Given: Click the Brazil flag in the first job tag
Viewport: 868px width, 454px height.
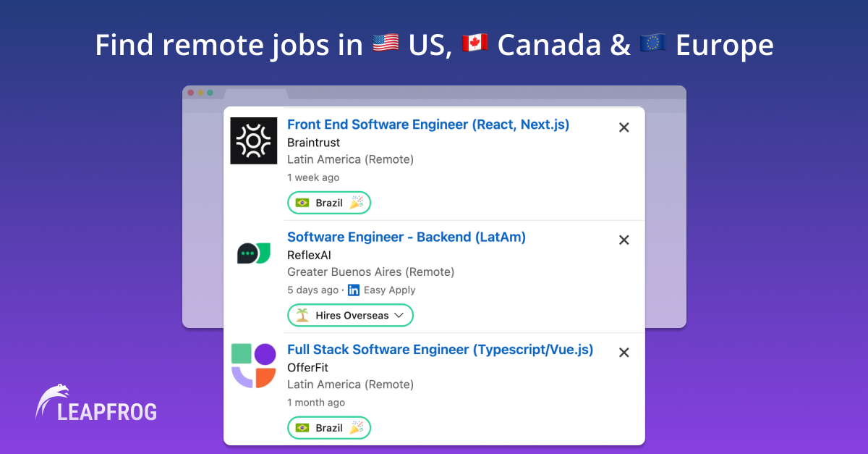Looking at the screenshot, I should 304,203.
